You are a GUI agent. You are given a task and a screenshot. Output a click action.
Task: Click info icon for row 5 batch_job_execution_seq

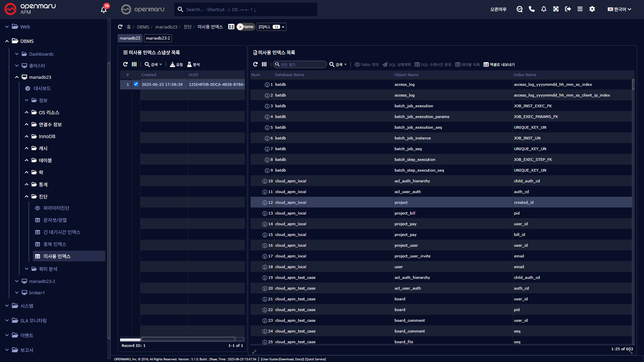267,128
